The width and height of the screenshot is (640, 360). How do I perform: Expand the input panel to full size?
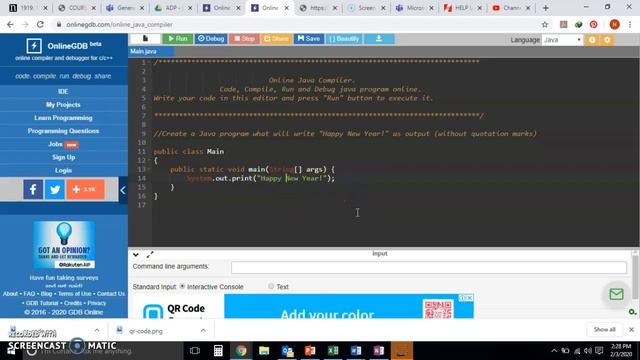150,254
